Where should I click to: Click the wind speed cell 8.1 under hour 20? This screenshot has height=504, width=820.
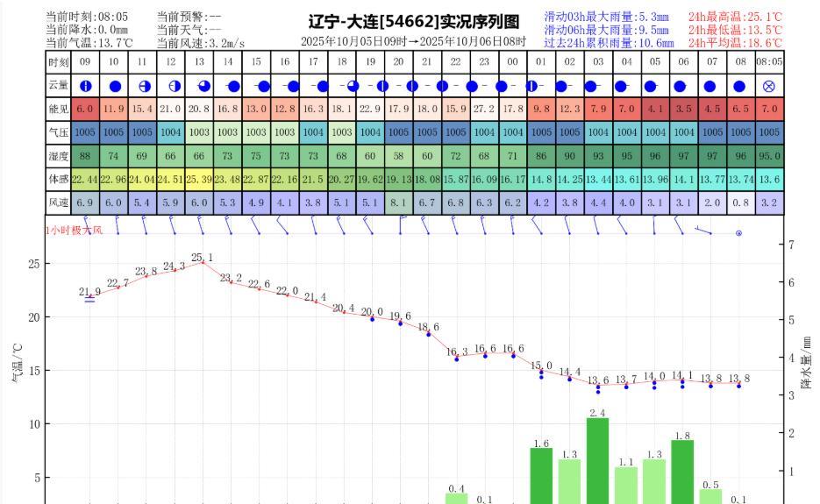click(x=398, y=202)
